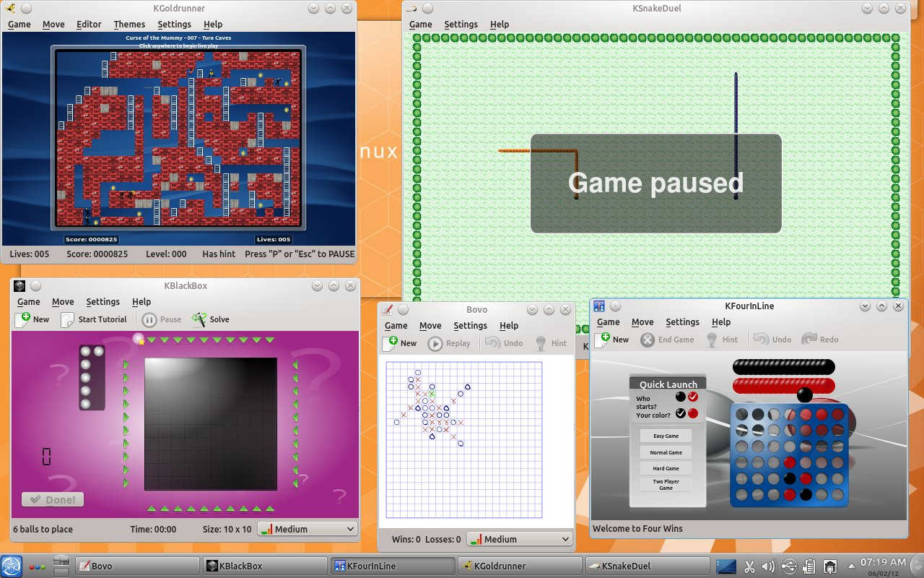Toggle on-all-desktops button in KSnakeDuel title bar

(427, 8)
